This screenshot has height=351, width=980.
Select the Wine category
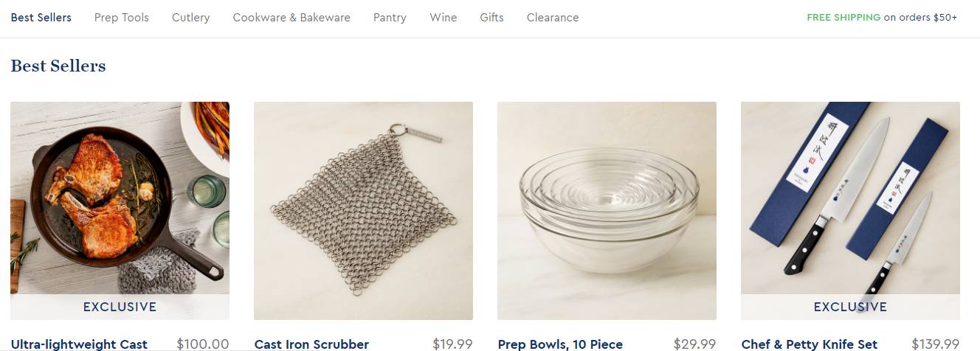point(444,18)
